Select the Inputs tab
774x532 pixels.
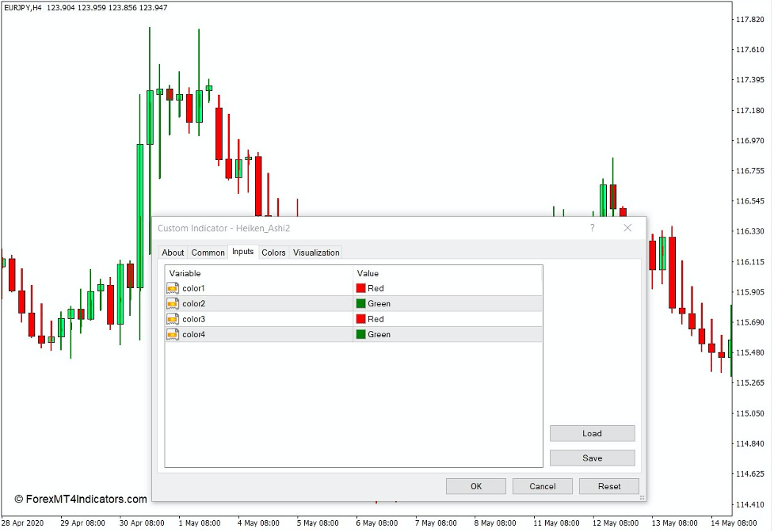[242, 253]
